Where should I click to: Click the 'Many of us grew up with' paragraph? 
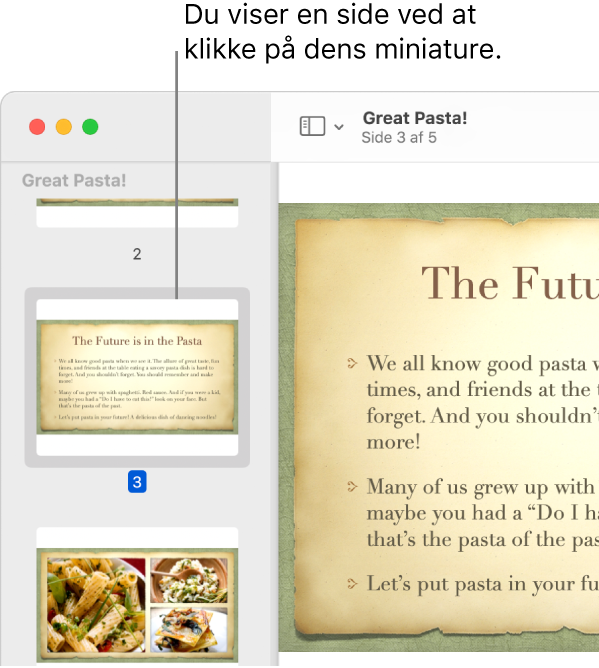tap(483, 513)
